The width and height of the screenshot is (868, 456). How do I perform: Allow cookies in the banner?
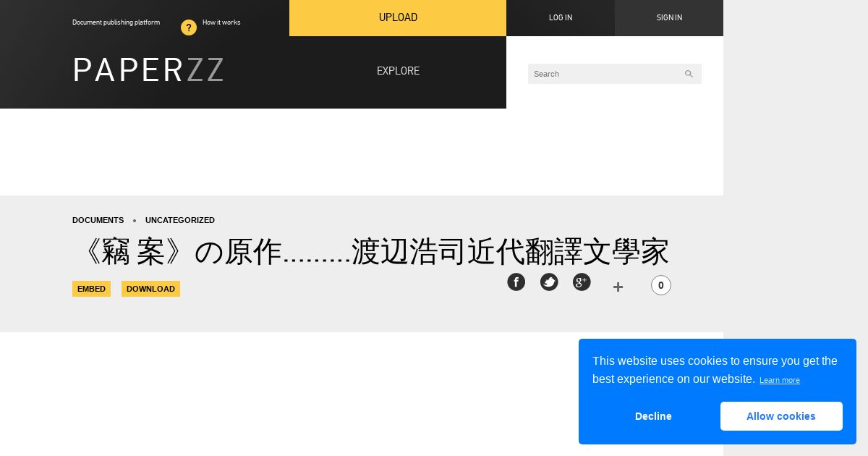[x=781, y=416]
